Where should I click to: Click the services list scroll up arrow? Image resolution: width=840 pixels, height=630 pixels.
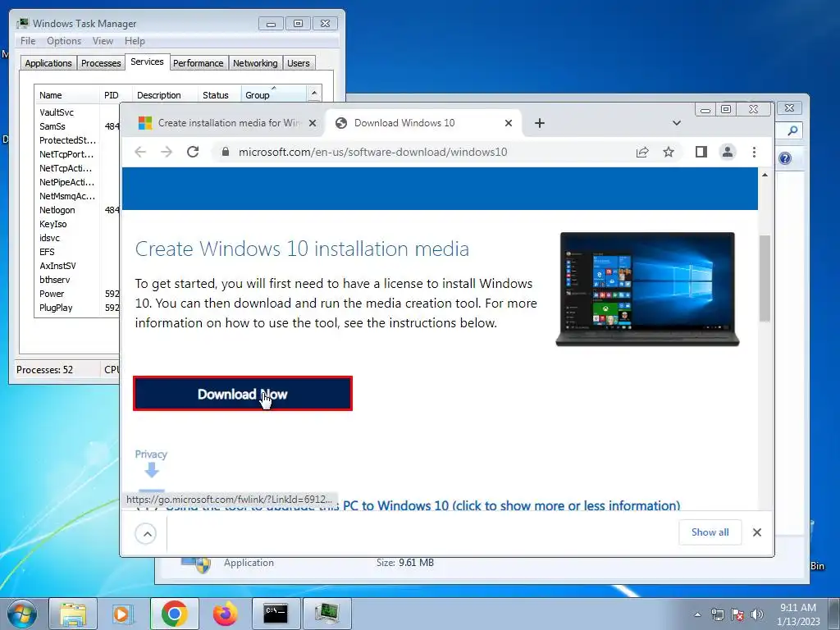click(314, 94)
